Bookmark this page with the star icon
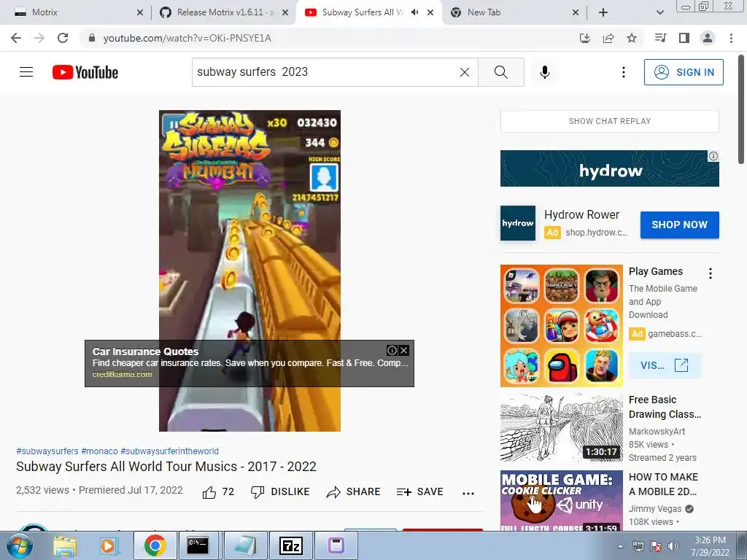 632,38
